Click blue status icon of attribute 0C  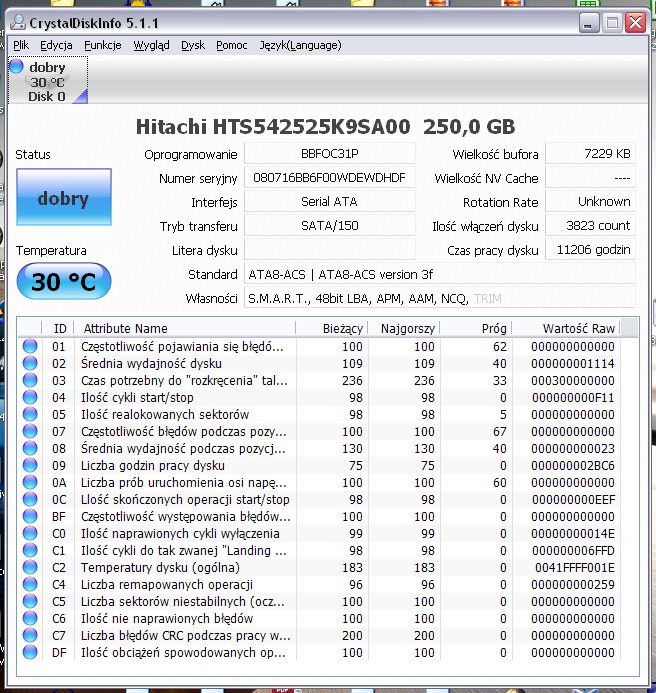click(30, 499)
